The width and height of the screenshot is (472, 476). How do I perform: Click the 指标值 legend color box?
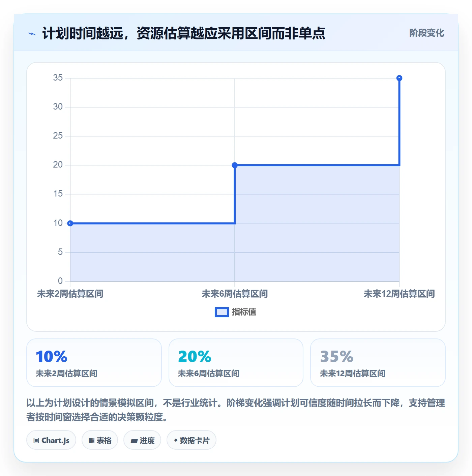(222, 312)
